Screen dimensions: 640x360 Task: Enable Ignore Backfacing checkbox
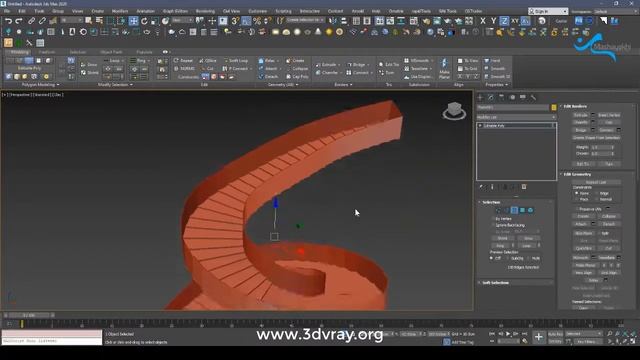tap(493, 225)
